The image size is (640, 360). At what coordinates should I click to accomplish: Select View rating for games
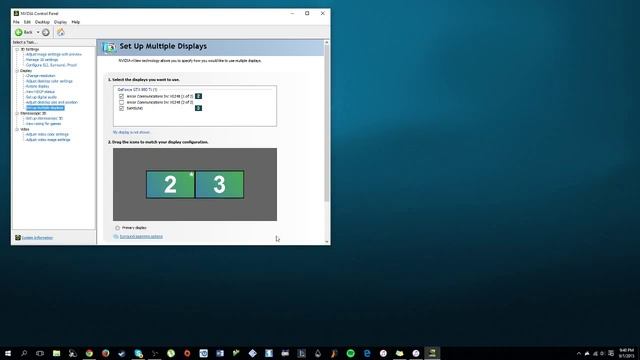coord(43,124)
